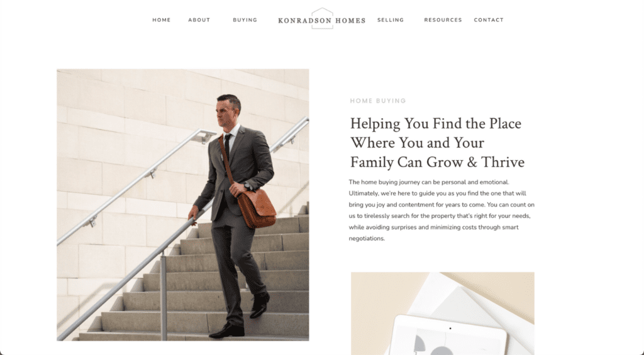Image resolution: width=644 pixels, height=355 pixels.
Task: Click the man's face in the photo
Action: 227,112
